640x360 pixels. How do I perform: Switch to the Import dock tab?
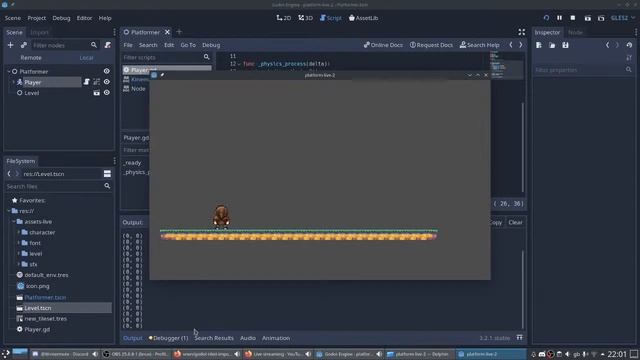click(x=40, y=32)
